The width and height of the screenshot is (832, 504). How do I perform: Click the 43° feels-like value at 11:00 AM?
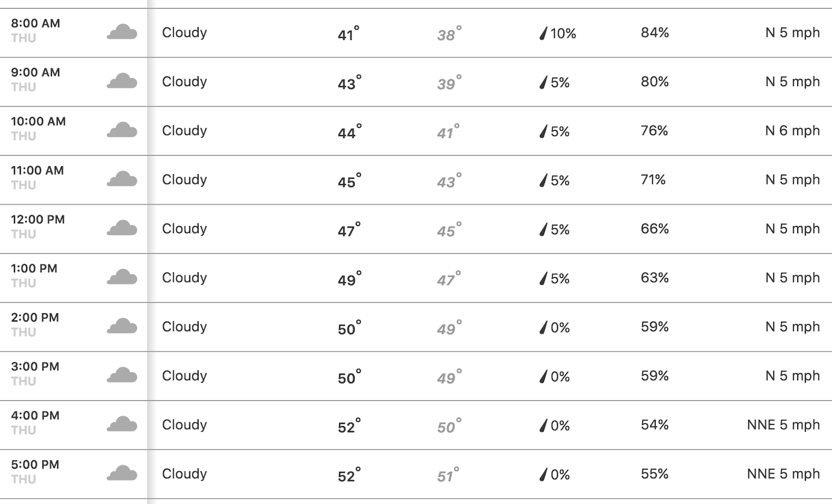point(449,181)
